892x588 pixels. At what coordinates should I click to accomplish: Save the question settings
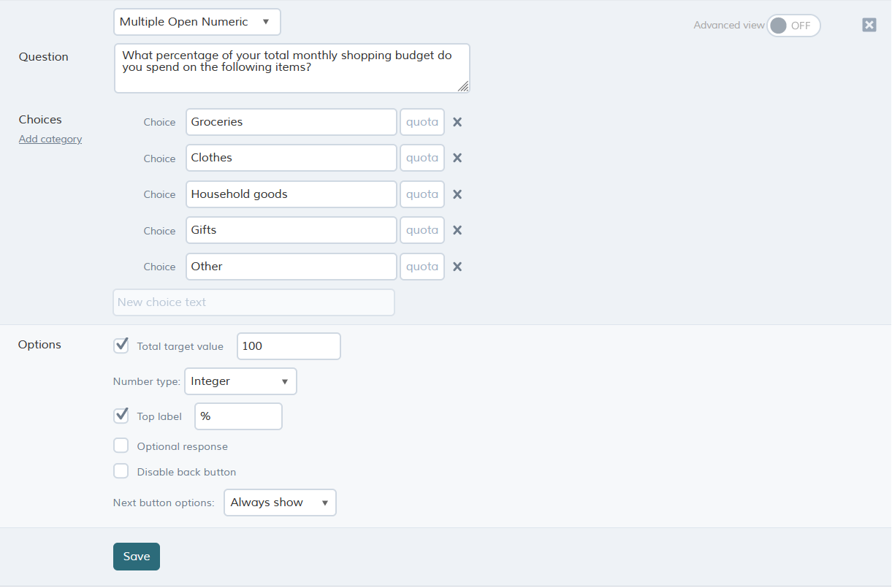point(137,557)
